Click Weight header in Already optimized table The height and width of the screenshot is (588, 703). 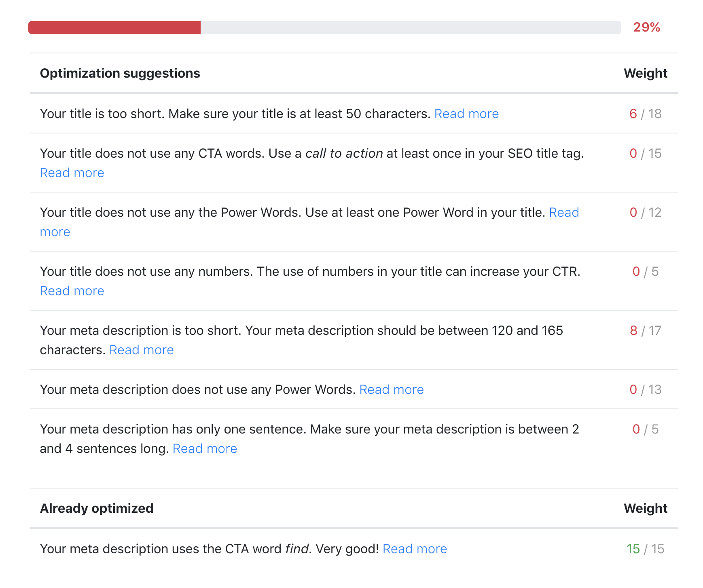click(646, 508)
